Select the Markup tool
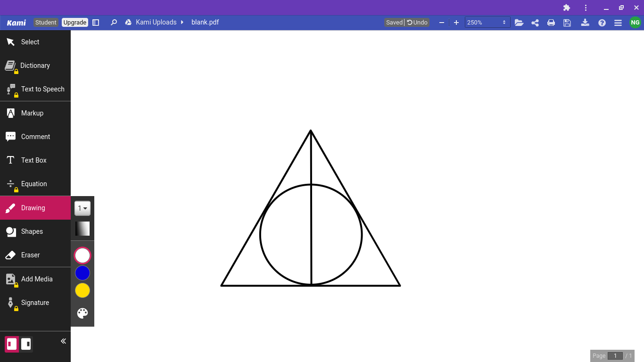The height and width of the screenshot is (362, 644). (35, 113)
